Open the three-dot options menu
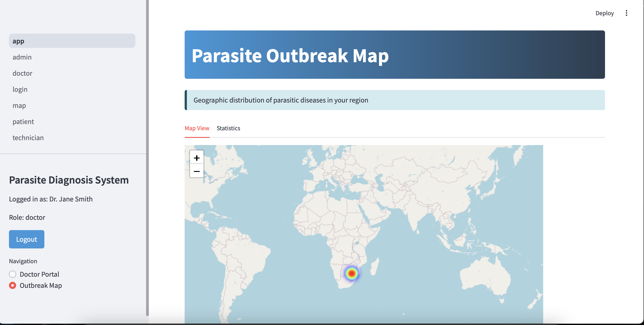The width and height of the screenshot is (644, 325). point(626,13)
